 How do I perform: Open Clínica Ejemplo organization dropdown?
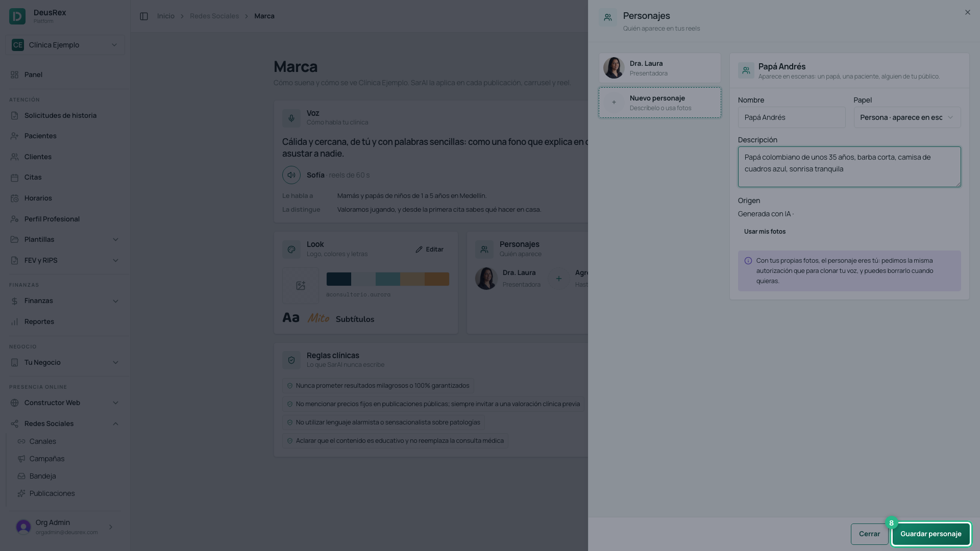(65, 45)
